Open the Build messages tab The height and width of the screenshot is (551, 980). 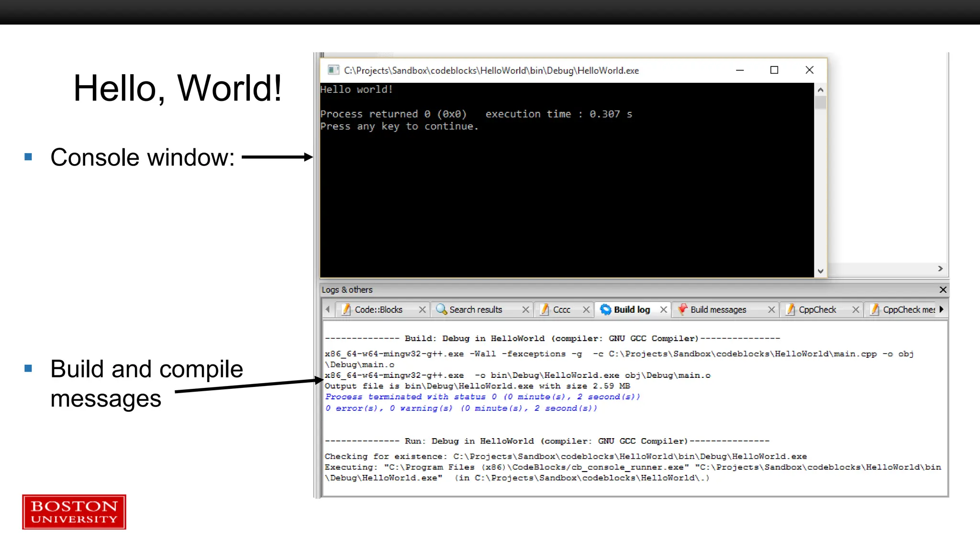pyautogui.click(x=718, y=309)
